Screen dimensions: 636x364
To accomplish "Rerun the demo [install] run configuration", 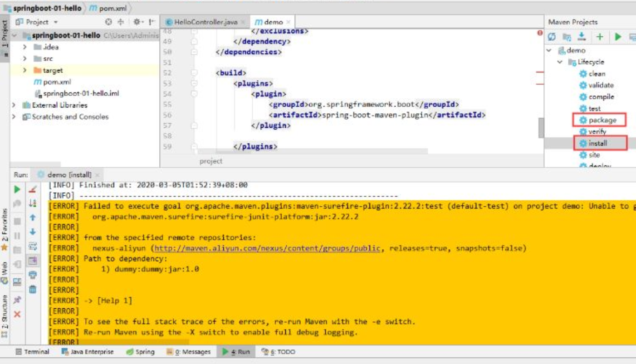I will pos(17,189).
